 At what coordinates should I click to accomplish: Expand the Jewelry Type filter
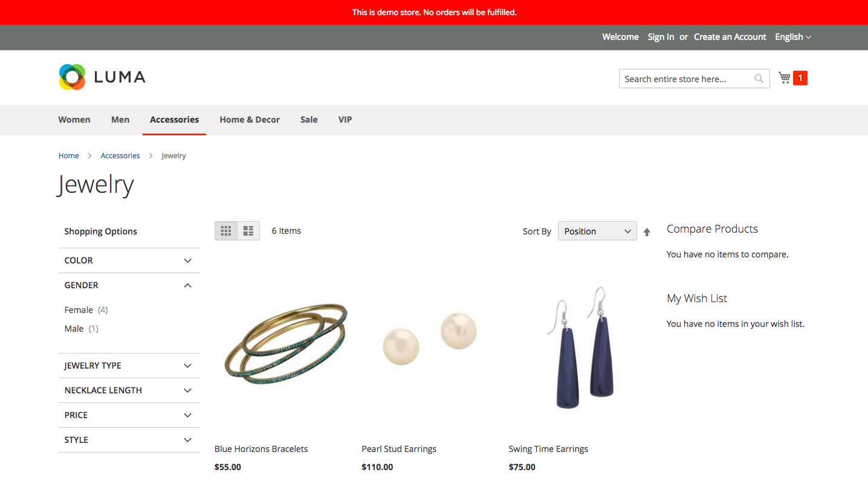pos(128,366)
